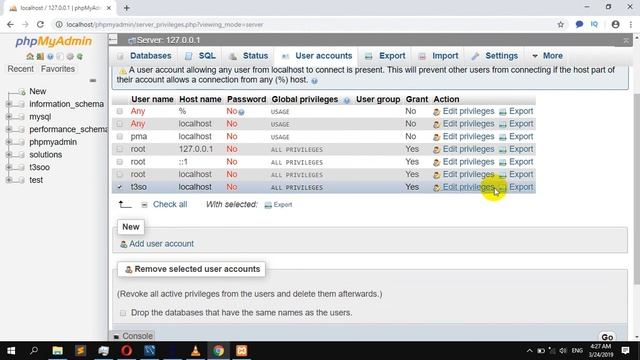Tick checkbox for Any user with % host
This screenshot has width=640, height=360.
[x=120, y=111]
